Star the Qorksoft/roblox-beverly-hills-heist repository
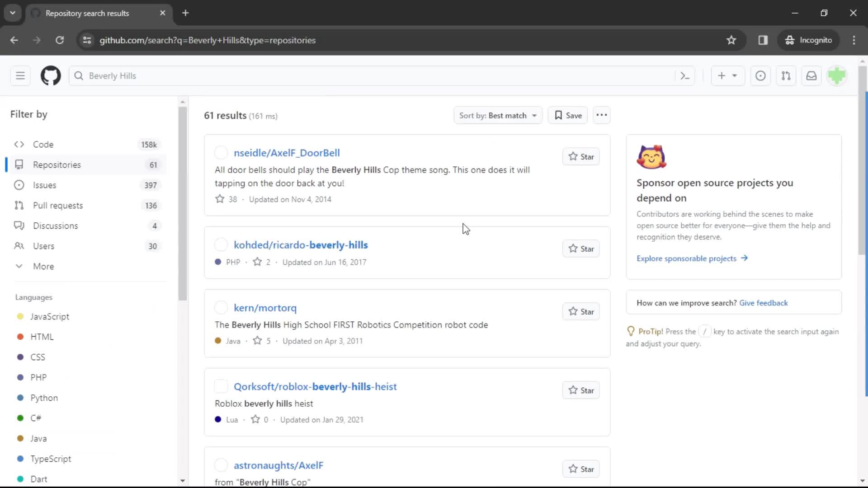This screenshot has height=488, width=868. coord(581,390)
